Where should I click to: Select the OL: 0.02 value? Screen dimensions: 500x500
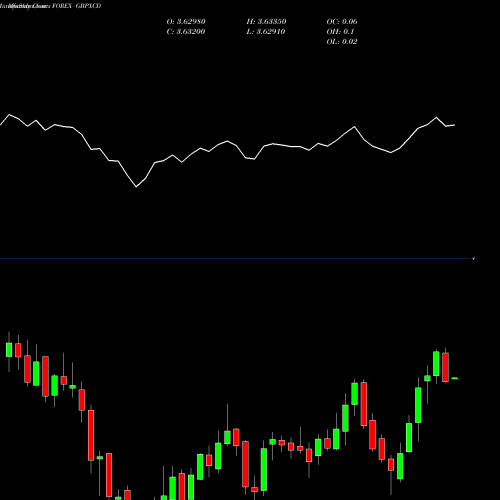pos(342,42)
